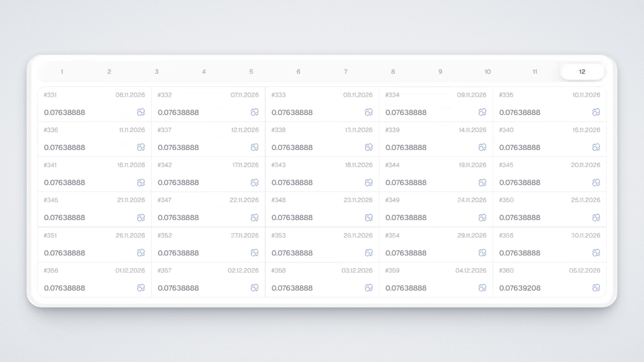Click the token icon in entry #342
The height and width of the screenshot is (362, 644).
pos(254,182)
